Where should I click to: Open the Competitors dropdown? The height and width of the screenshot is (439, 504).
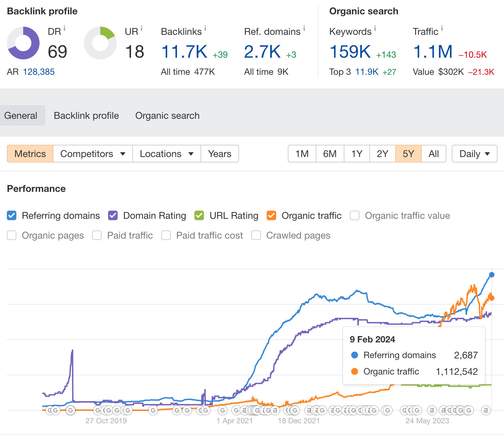(x=93, y=154)
